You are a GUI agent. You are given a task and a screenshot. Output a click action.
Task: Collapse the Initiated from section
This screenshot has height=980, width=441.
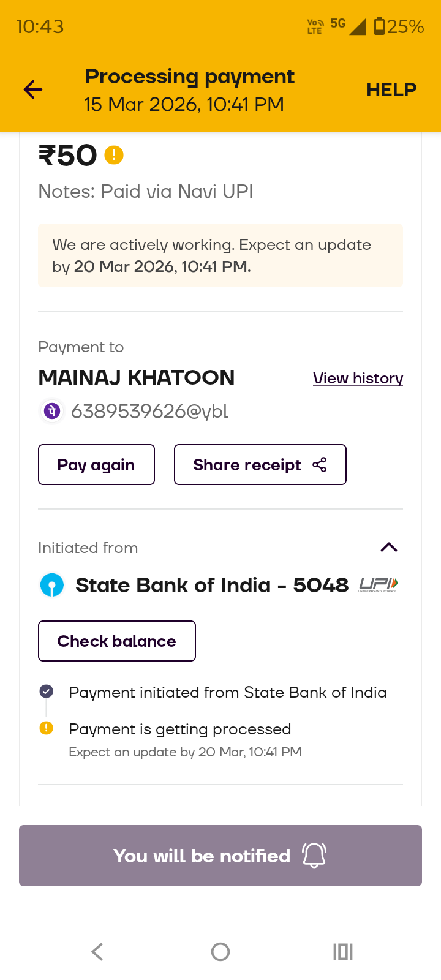tap(389, 548)
